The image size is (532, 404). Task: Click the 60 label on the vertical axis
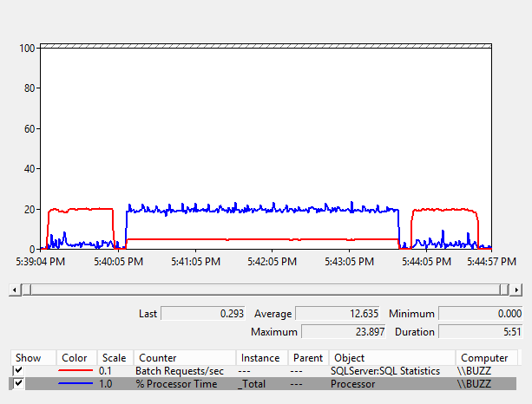click(30, 129)
